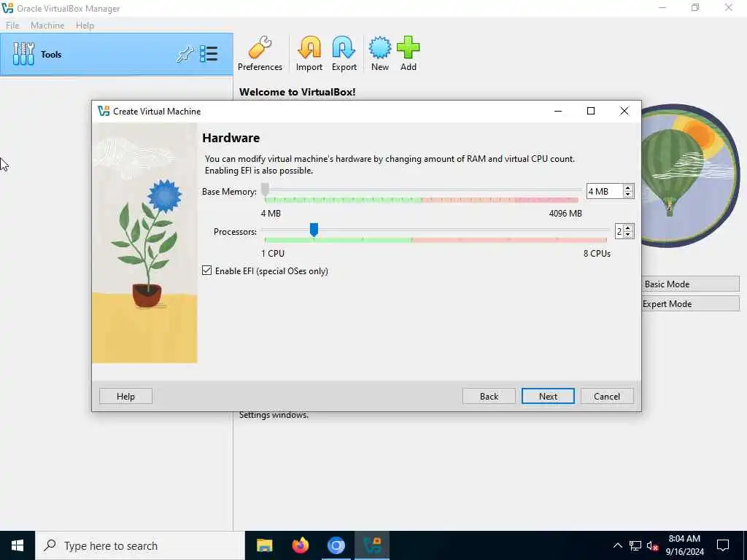Close the Create Virtual Machine dialog
This screenshot has height=560, width=747.
point(624,111)
